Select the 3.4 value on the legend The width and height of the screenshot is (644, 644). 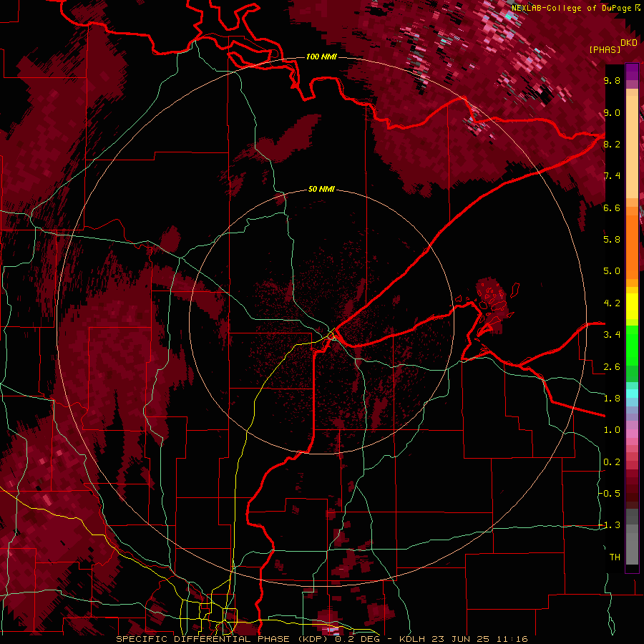(x=612, y=335)
